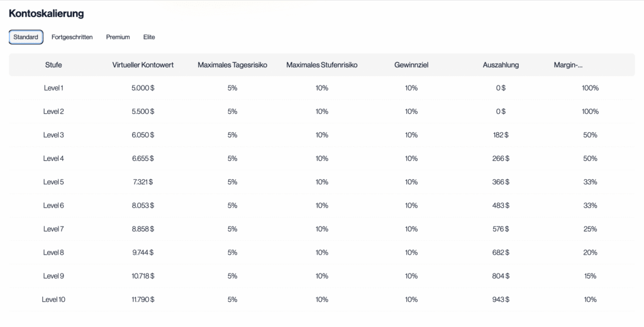This screenshot has height=327, width=644.
Task: Select the Level 3 row label
Action: [x=53, y=135]
